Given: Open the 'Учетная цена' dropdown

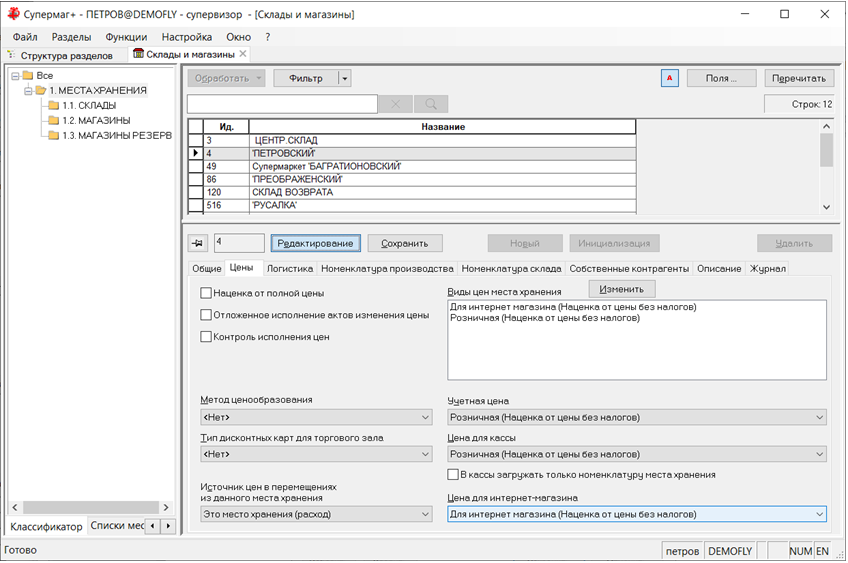Looking at the screenshot, I should tap(637, 417).
